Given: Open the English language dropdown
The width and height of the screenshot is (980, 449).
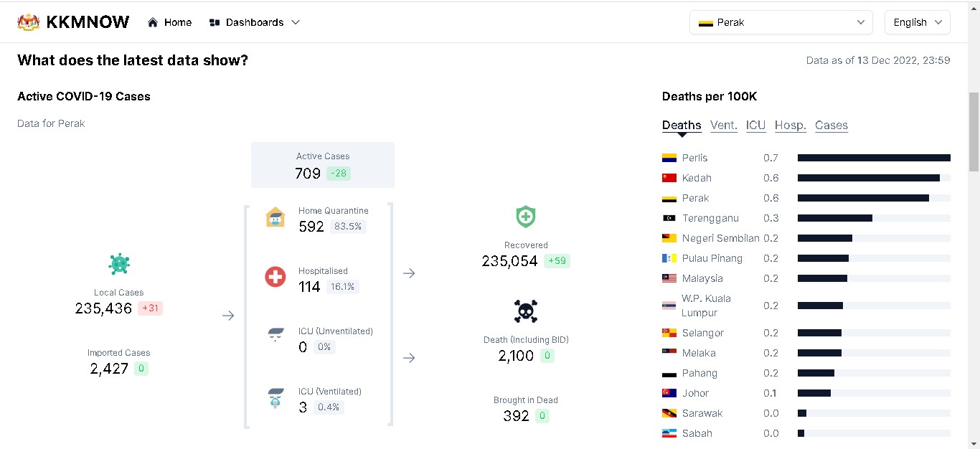Looking at the screenshot, I should (x=917, y=22).
